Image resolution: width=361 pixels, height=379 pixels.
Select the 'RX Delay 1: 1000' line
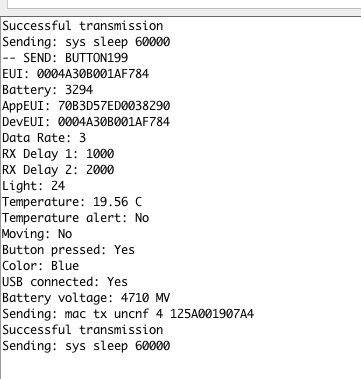click(58, 154)
